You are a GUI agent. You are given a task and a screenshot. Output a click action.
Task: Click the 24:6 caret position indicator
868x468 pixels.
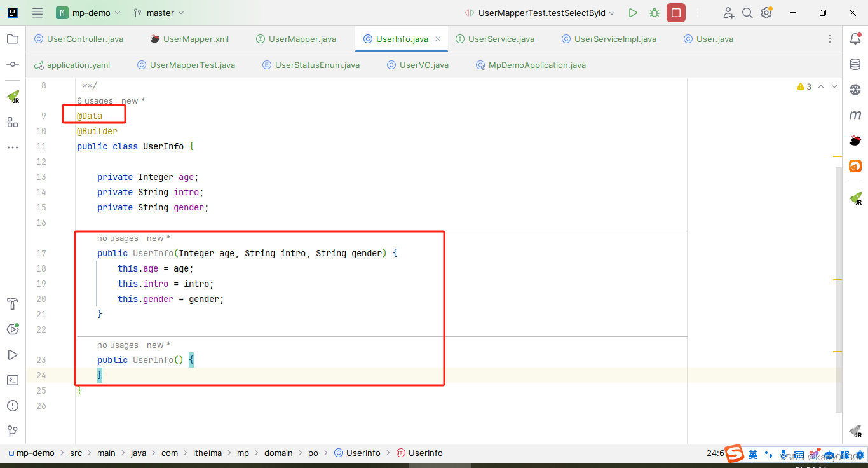coord(715,453)
